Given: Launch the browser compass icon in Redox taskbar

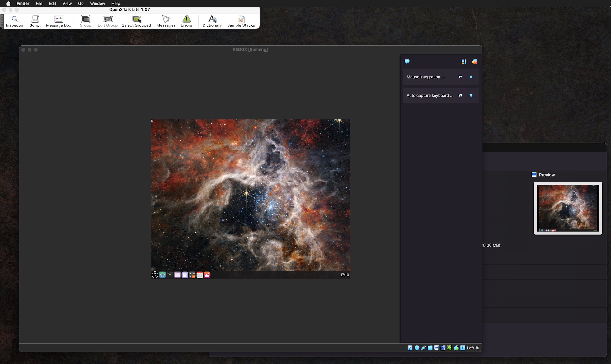Looking at the screenshot, I should click(x=162, y=275).
